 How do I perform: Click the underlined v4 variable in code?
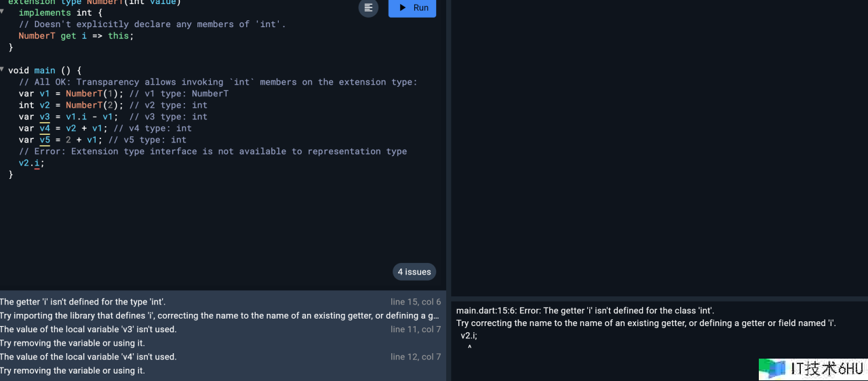coord(45,128)
